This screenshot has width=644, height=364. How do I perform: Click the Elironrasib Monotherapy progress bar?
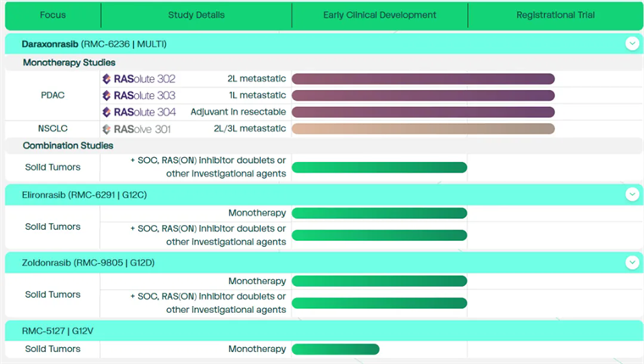[x=379, y=213]
